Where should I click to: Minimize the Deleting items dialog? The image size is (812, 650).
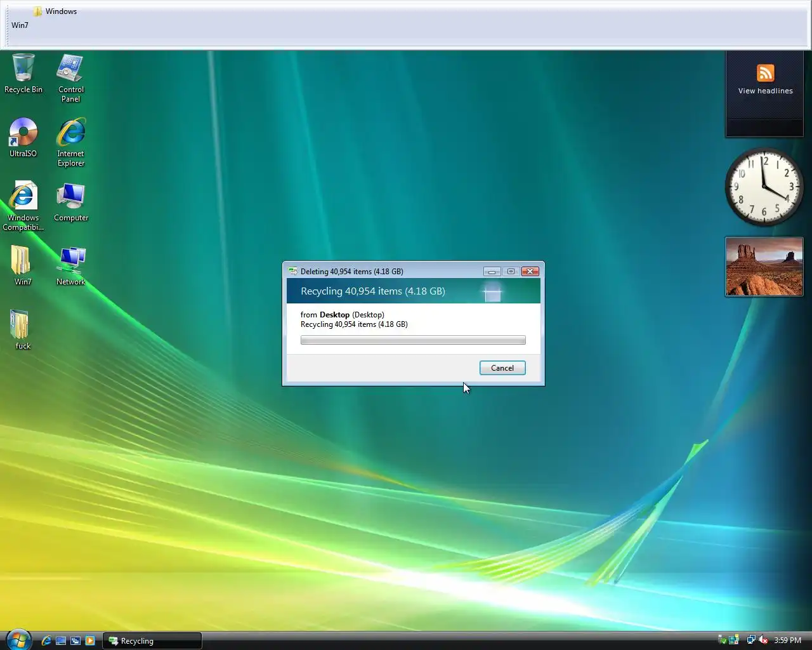point(492,271)
